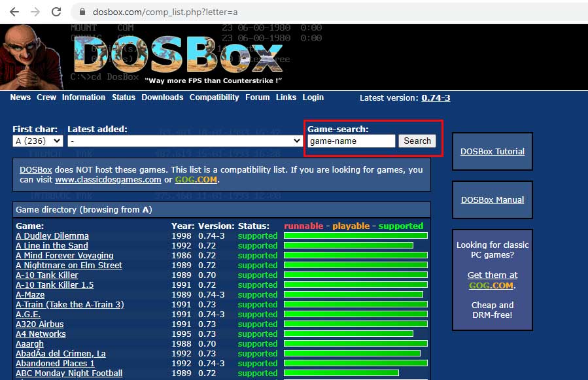Open the A4 Networks entry

41,334
